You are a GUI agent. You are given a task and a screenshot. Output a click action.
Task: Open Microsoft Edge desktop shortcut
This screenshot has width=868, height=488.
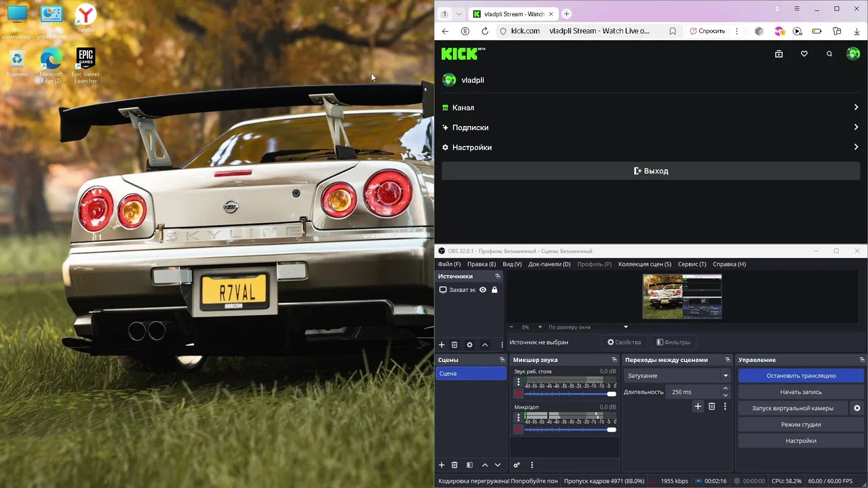[x=51, y=66]
